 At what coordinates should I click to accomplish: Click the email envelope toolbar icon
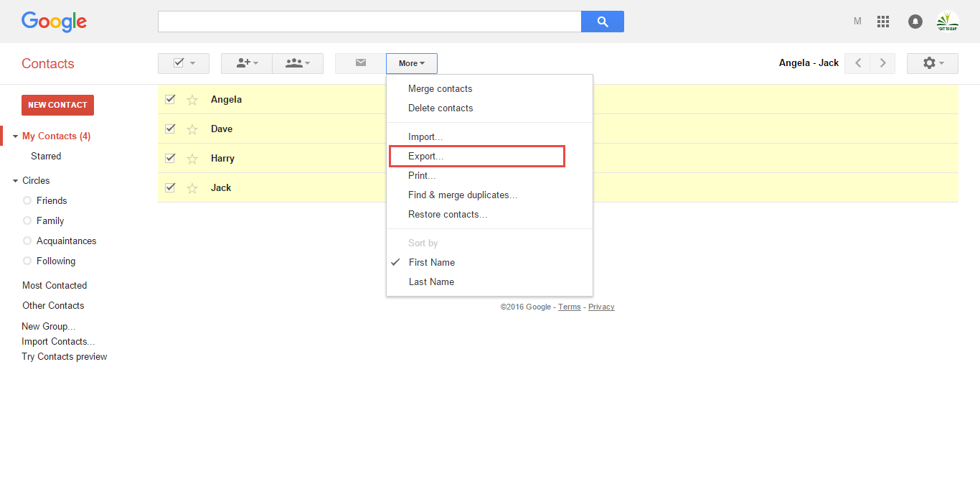point(361,63)
